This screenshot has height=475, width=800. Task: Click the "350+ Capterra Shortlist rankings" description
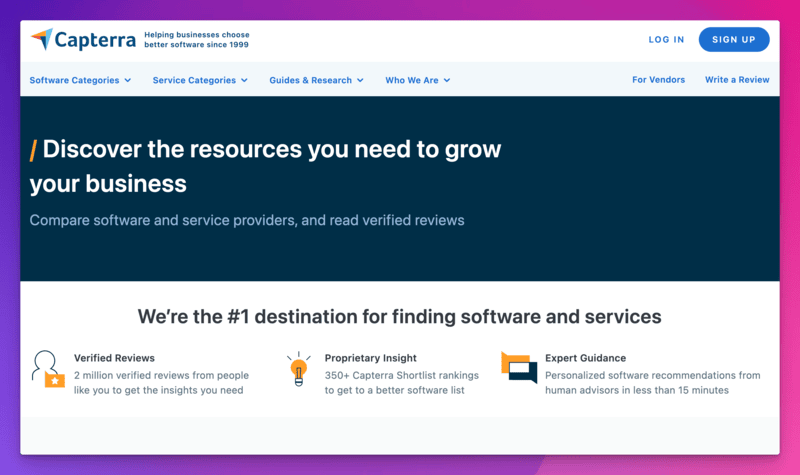[402, 383]
